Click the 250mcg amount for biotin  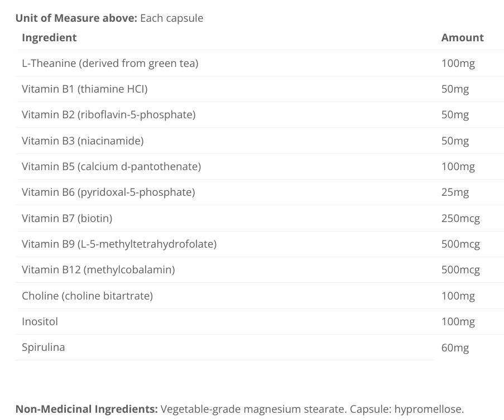pyautogui.click(x=460, y=218)
